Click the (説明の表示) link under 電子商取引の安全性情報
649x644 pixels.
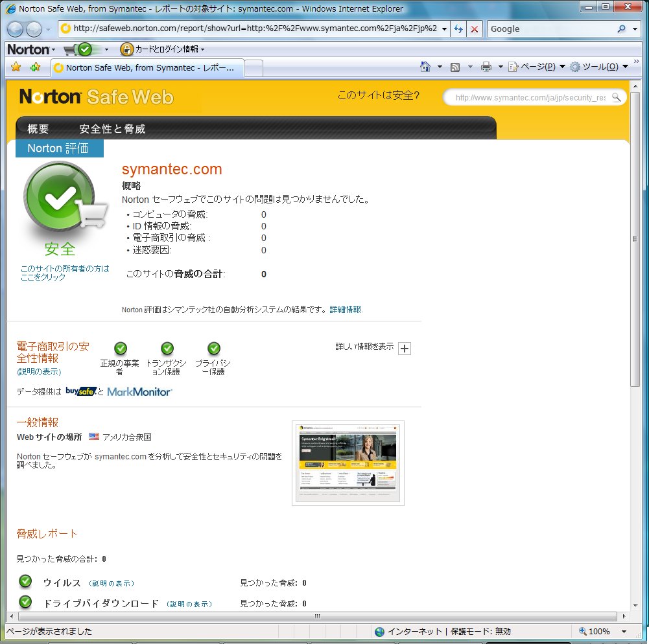click(x=39, y=372)
